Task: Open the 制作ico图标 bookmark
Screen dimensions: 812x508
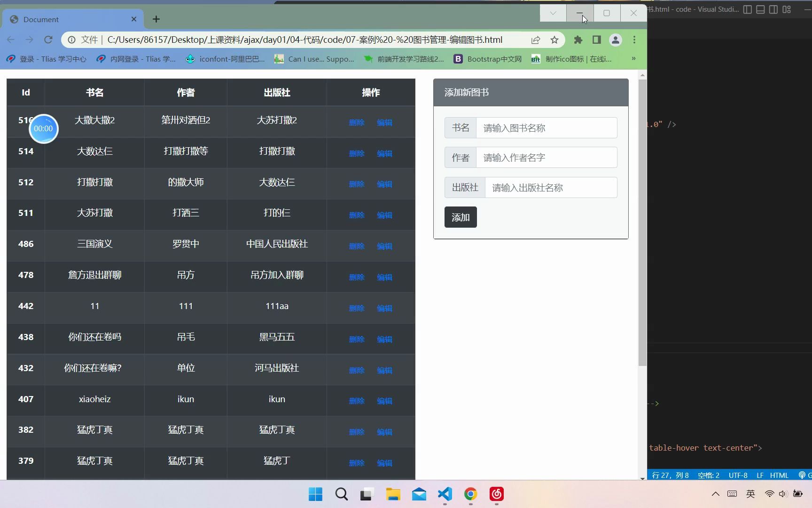Action: coord(571,59)
